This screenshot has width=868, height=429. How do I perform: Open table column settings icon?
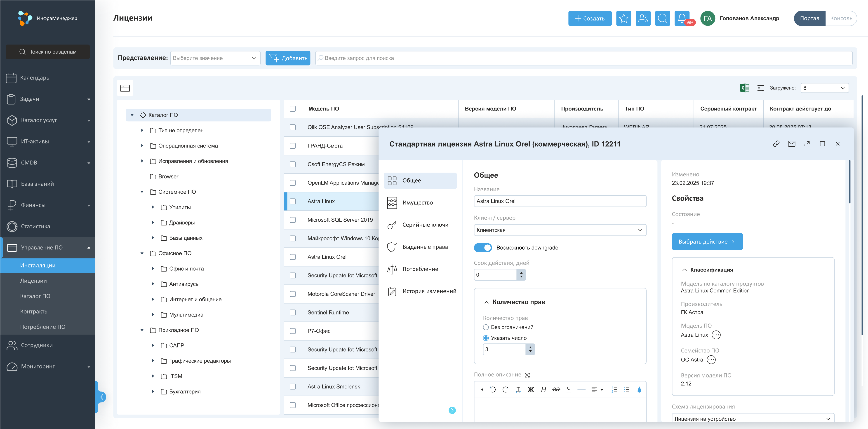pos(760,88)
